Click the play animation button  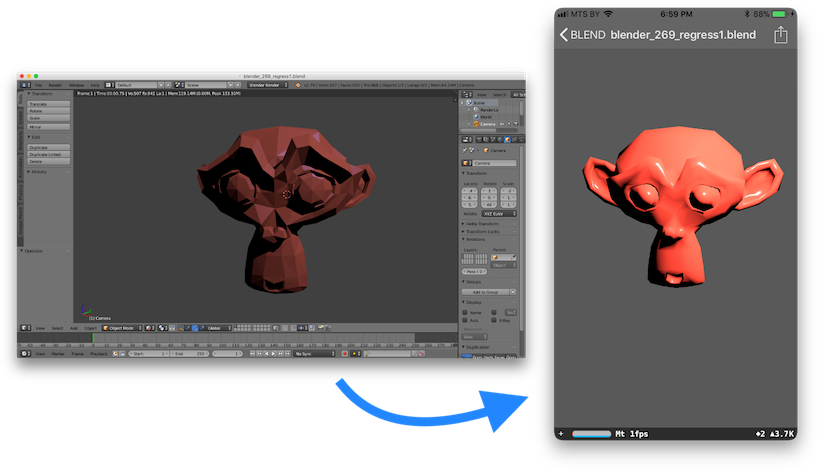[x=273, y=354]
